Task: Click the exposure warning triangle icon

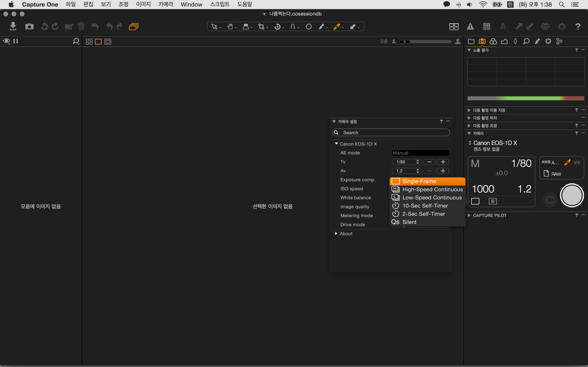Action: pos(470,27)
